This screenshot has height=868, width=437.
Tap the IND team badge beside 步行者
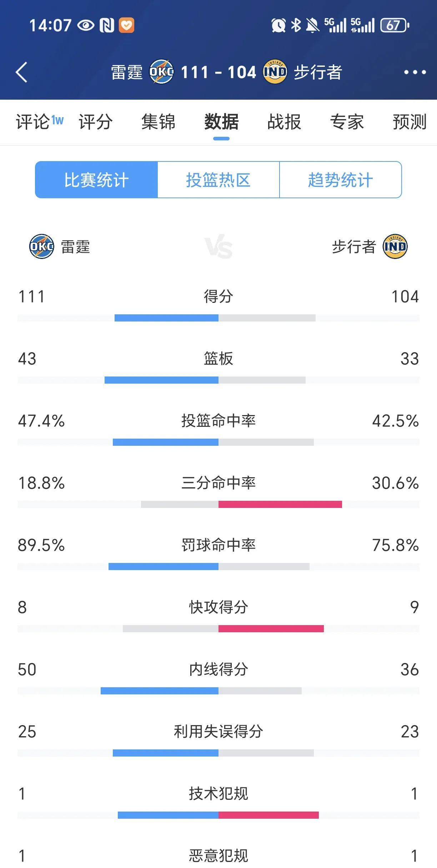pos(395,246)
